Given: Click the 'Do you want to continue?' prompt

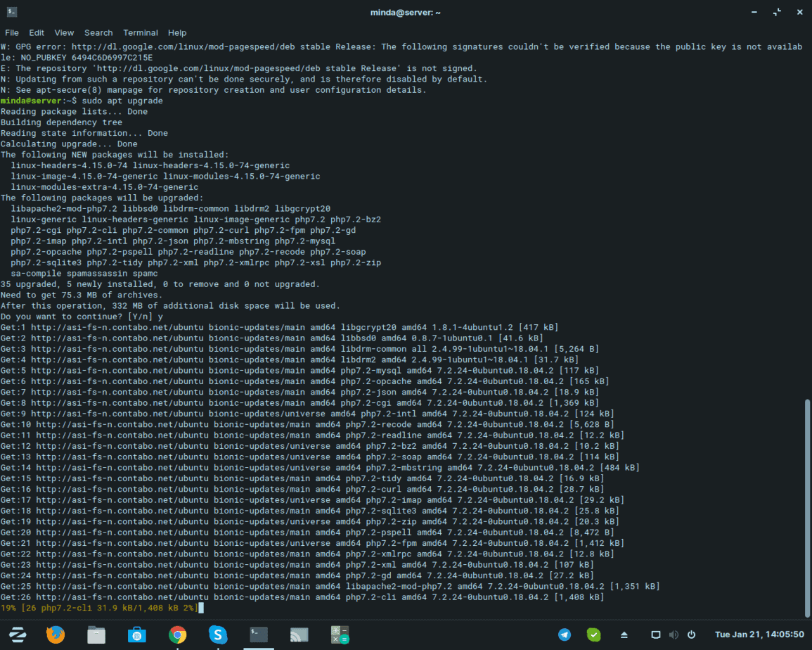Looking at the screenshot, I should coord(82,316).
